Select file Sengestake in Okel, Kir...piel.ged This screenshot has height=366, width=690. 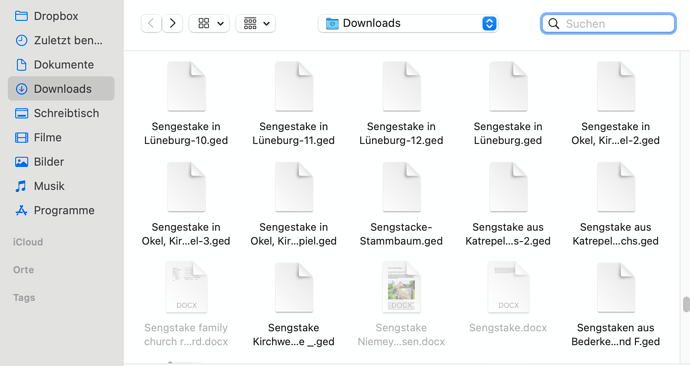point(294,205)
